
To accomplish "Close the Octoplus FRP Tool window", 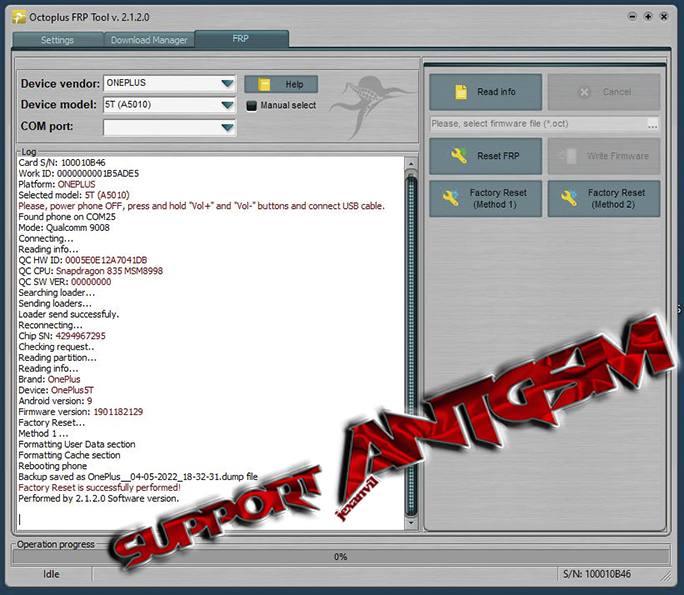I will (664, 17).
